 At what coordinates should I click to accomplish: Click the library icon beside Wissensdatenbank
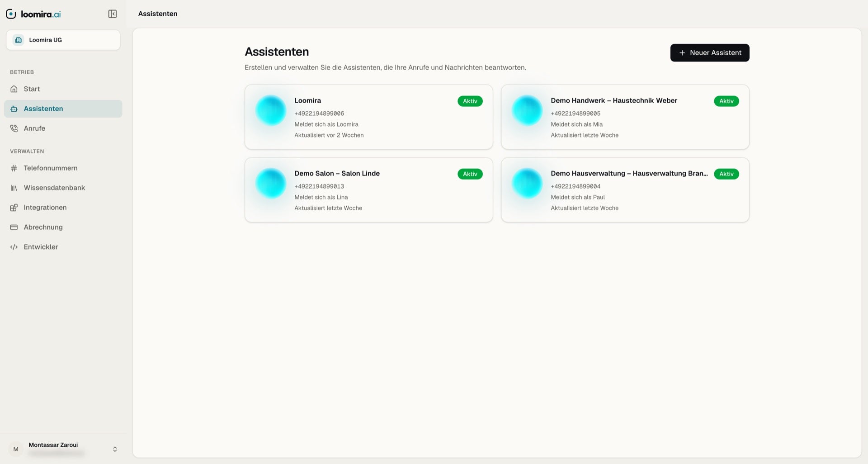tap(14, 188)
